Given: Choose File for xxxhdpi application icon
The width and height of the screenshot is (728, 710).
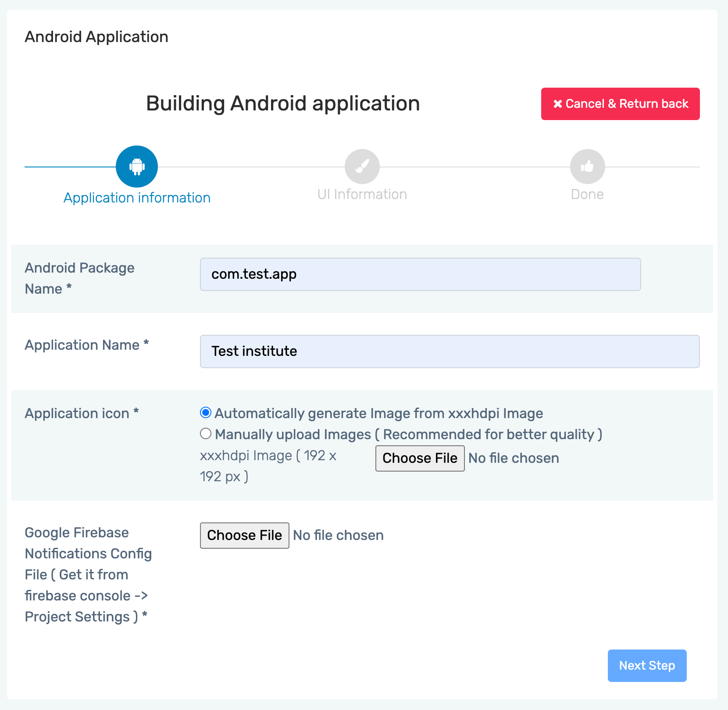Looking at the screenshot, I should coord(420,458).
